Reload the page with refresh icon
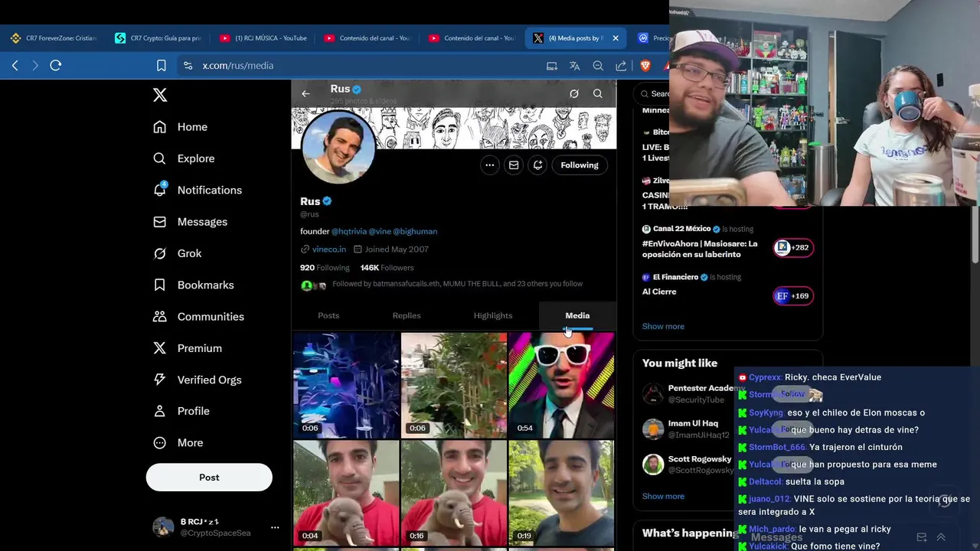The height and width of the screenshot is (551, 980). (x=56, y=66)
